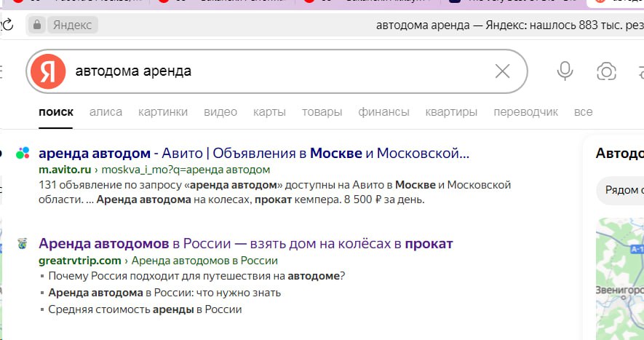Open «Средняя стоимость аренды в России» sublink
The width and height of the screenshot is (644, 340).
[145, 309]
